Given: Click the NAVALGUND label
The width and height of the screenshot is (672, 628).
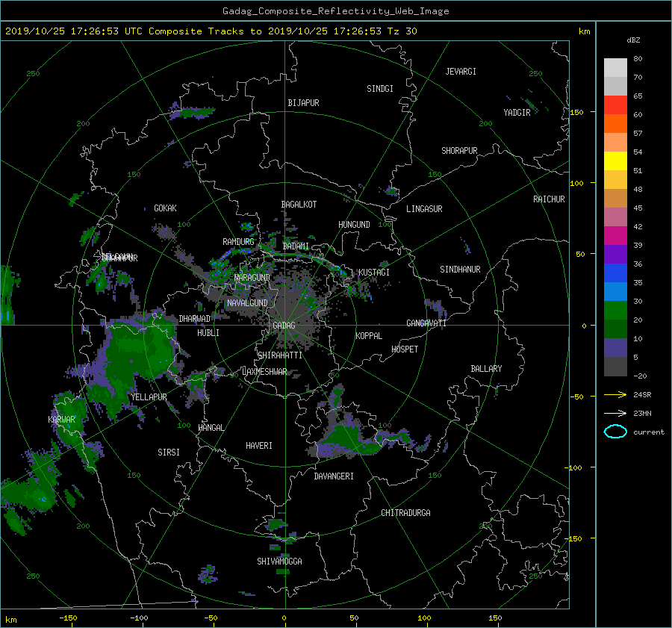Looking at the screenshot, I should click(247, 303).
